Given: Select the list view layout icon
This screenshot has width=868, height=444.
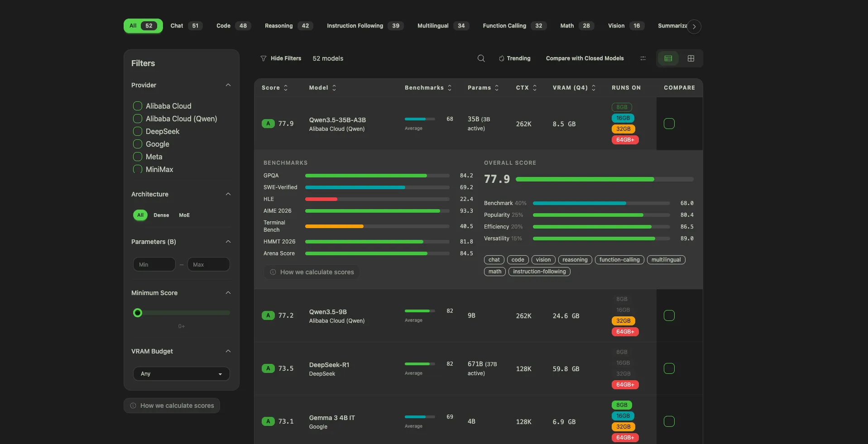Looking at the screenshot, I should [668, 58].
